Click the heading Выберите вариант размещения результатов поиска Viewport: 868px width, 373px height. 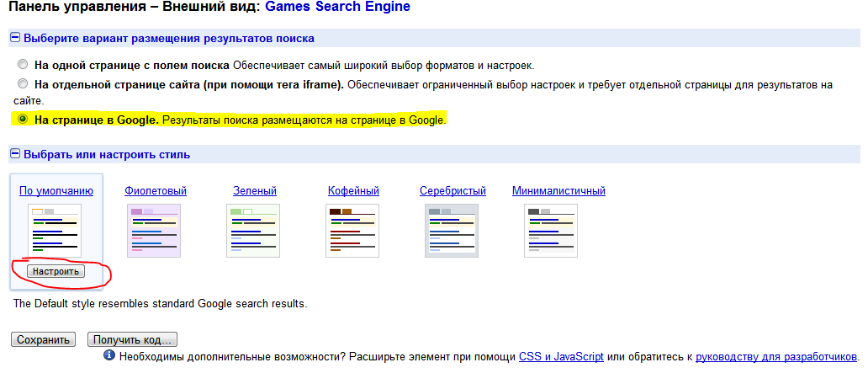(x=169, y=39)
